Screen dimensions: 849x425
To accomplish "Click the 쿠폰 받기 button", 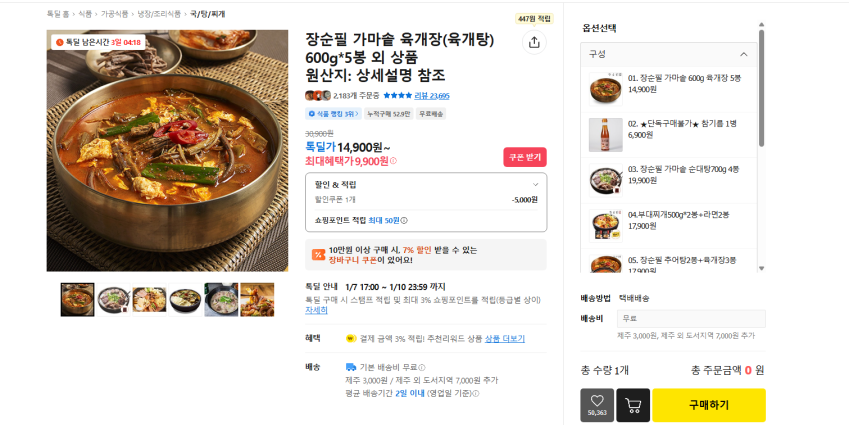I will point(524,157).
